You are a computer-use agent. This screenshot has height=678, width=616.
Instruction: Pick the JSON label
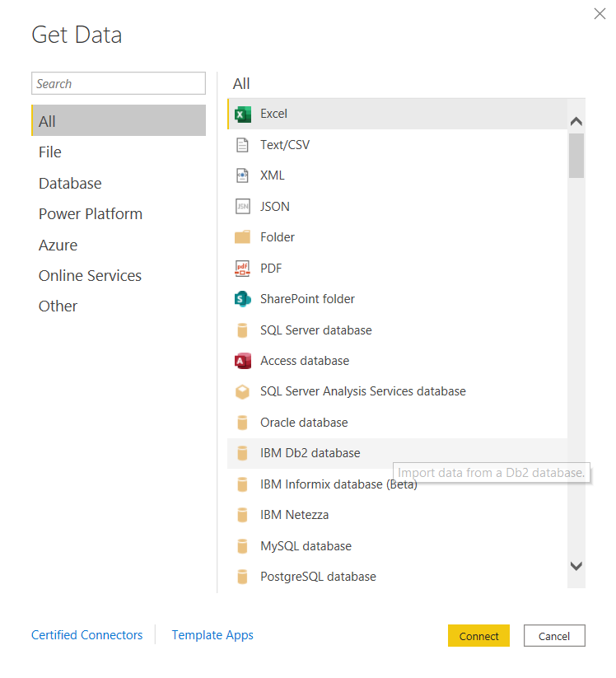click(275, 207)
